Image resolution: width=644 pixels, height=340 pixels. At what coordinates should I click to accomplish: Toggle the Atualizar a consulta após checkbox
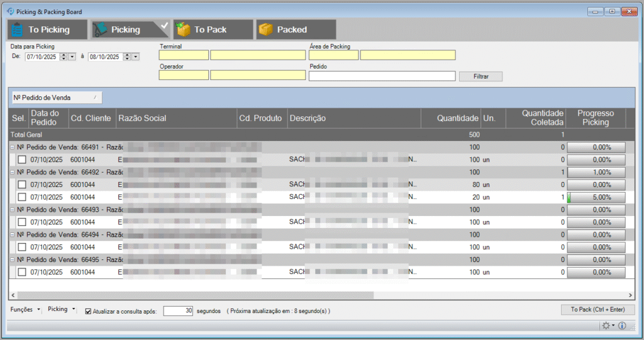point(88,310)
